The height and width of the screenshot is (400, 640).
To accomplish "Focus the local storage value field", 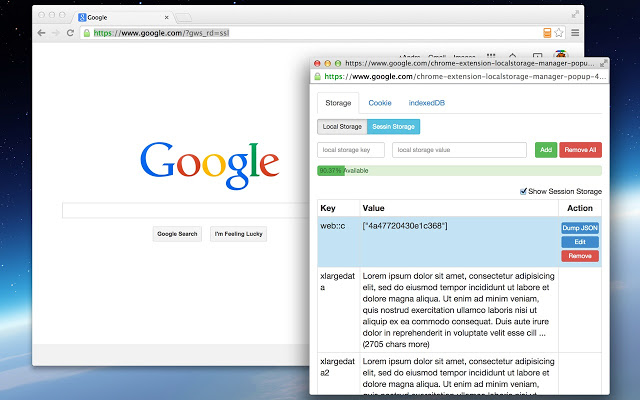I will (x=459, y=150).
